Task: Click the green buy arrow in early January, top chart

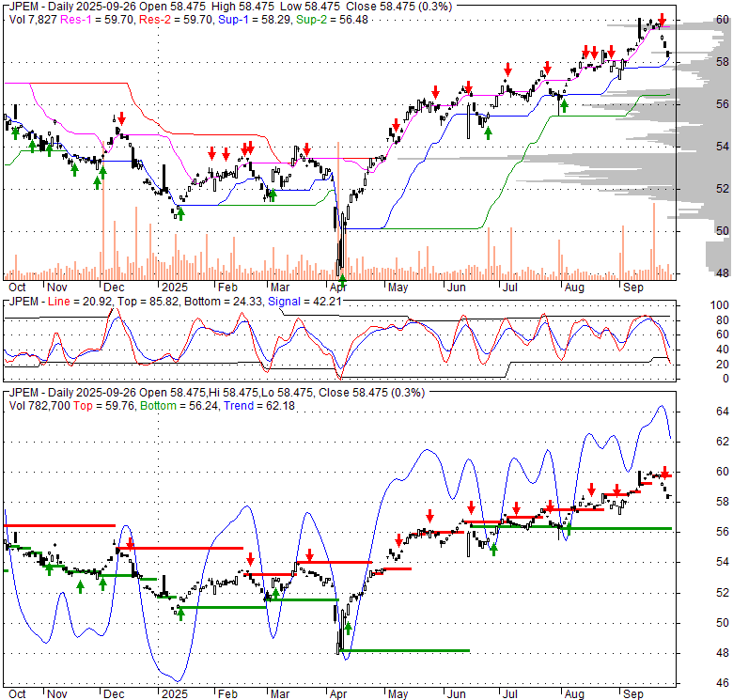Action: coord(181,214)
